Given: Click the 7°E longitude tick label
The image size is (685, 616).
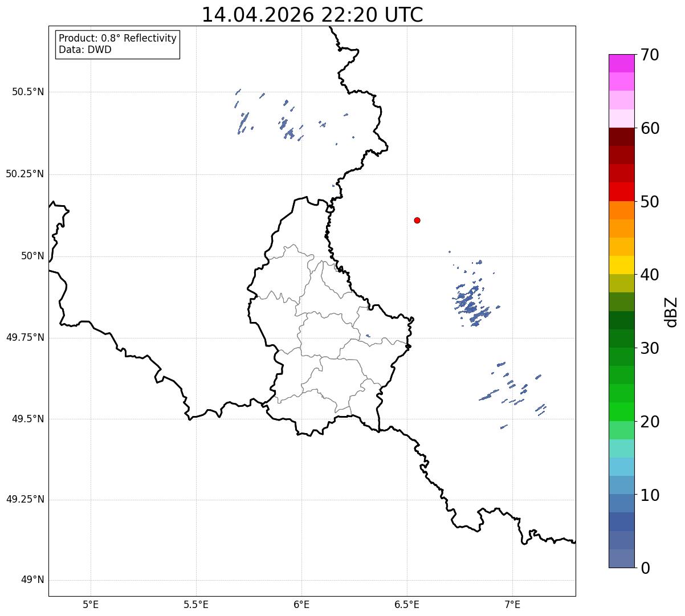Looking at the screenshot, I should pos(512,604).
